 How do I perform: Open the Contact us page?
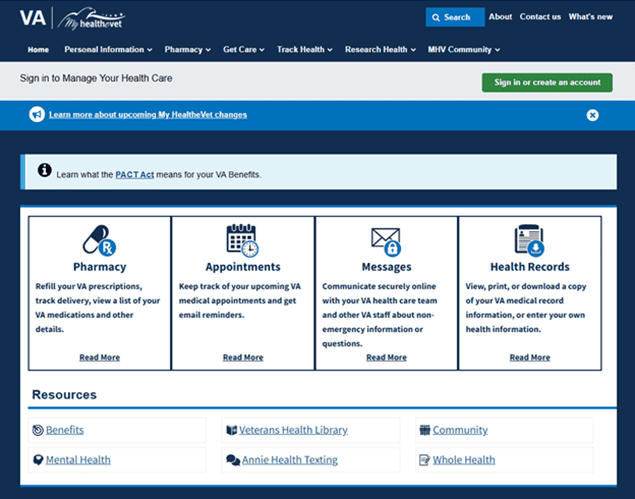click(x=540, y=17)
